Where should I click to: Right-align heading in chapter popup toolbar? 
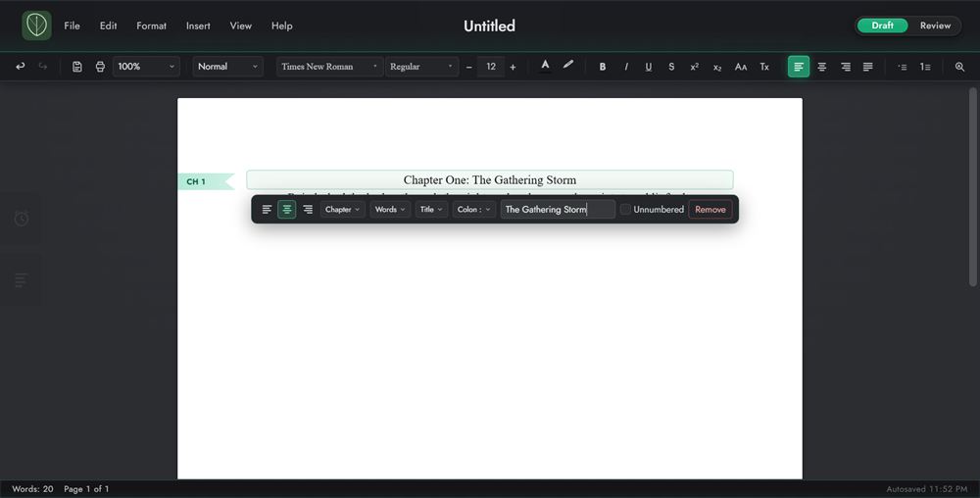tap(308, 210)
